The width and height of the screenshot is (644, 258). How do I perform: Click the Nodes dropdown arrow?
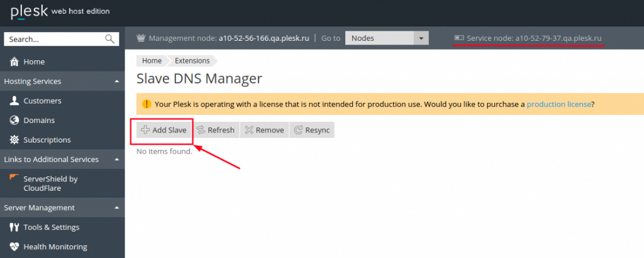[x=421, y=38]
